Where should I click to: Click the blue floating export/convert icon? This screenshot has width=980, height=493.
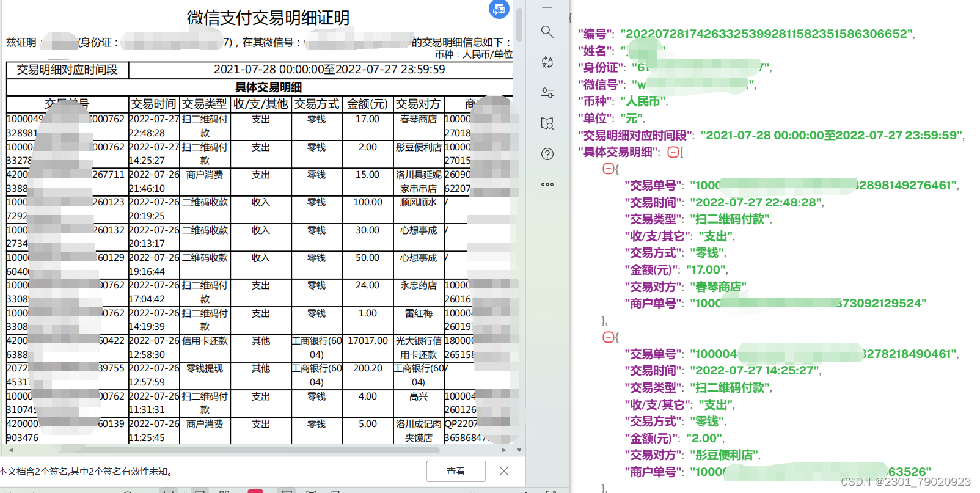499,9
